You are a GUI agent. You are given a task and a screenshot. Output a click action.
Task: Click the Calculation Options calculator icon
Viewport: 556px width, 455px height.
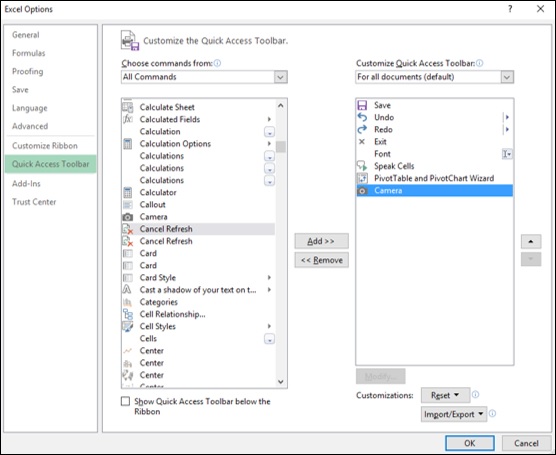tap(128, 144)
